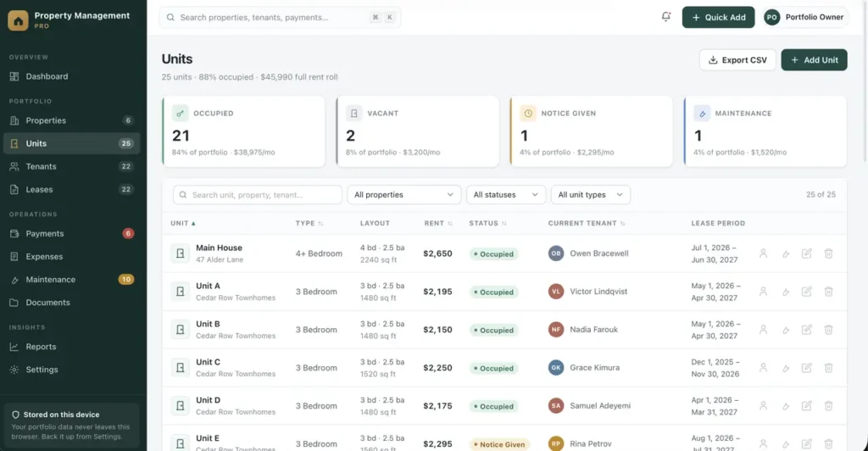The width and height of the screenshot is (868, 451).
Task: Open Documents in sidebar
Action: (x=71, y=303)
